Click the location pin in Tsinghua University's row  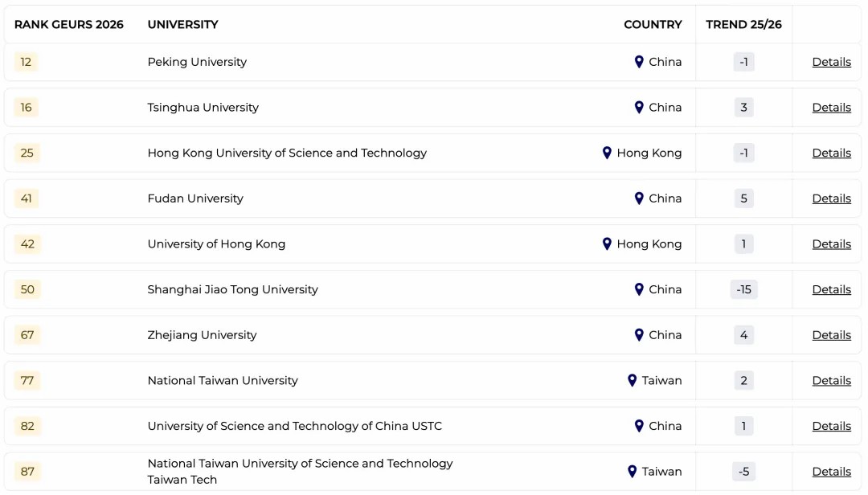tap(639, 108)
